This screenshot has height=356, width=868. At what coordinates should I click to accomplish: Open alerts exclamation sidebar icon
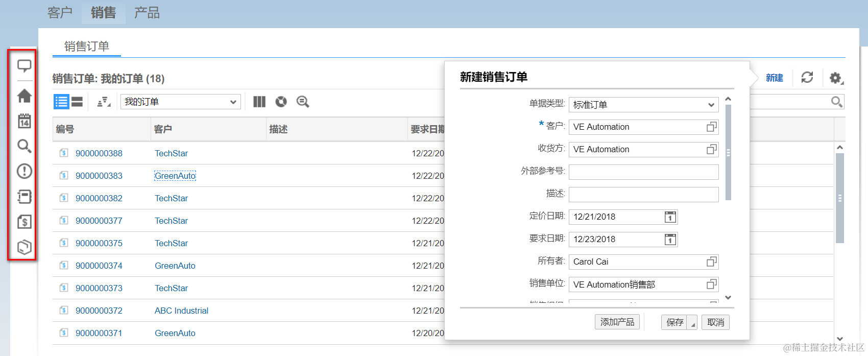(24, 171)
